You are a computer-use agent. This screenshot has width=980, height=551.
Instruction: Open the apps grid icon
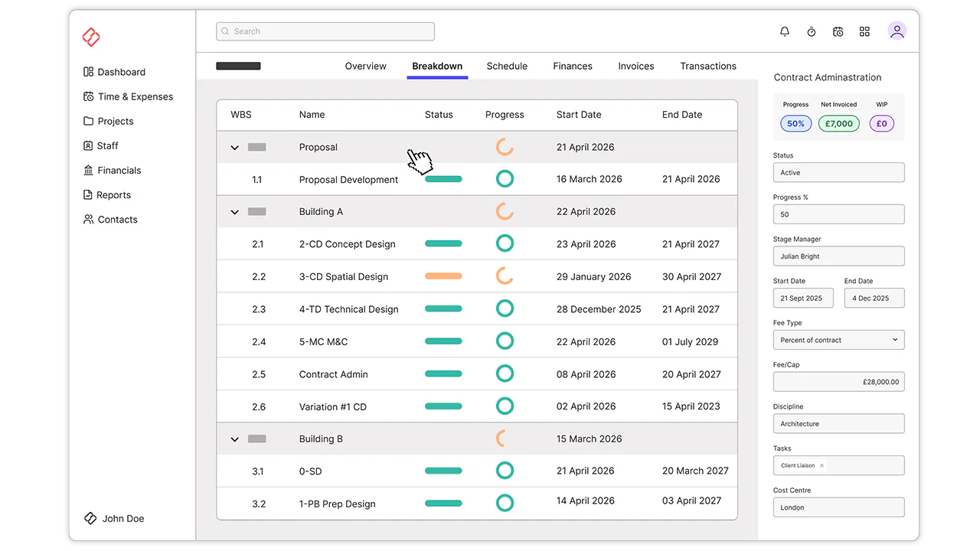[864, 31]
